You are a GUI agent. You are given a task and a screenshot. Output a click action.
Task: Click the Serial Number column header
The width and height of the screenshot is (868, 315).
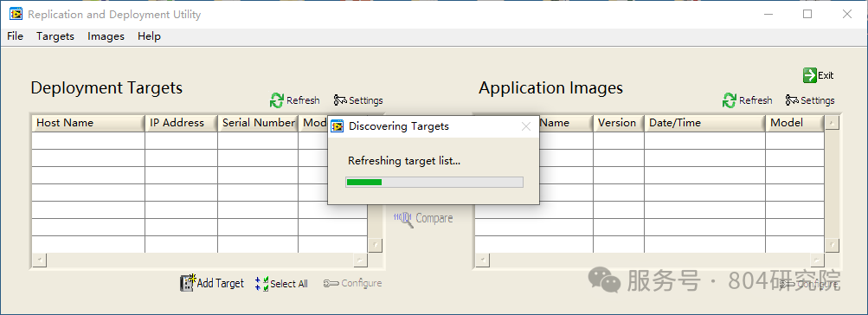coord(257,123)
